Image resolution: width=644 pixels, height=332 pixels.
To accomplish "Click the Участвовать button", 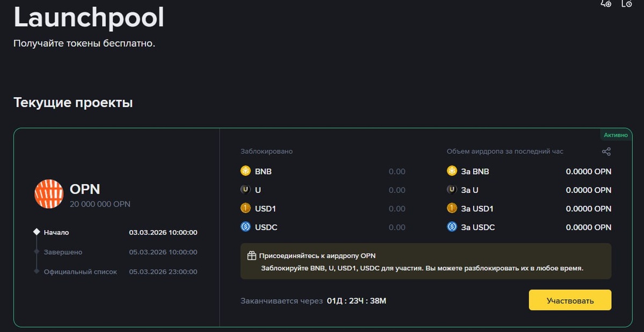I will 570,300.
